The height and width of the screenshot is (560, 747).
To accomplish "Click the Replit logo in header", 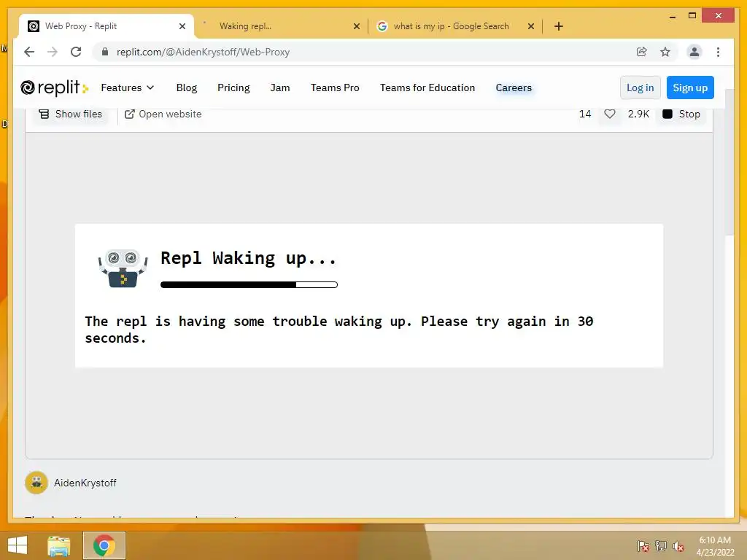I will point(54,87).
